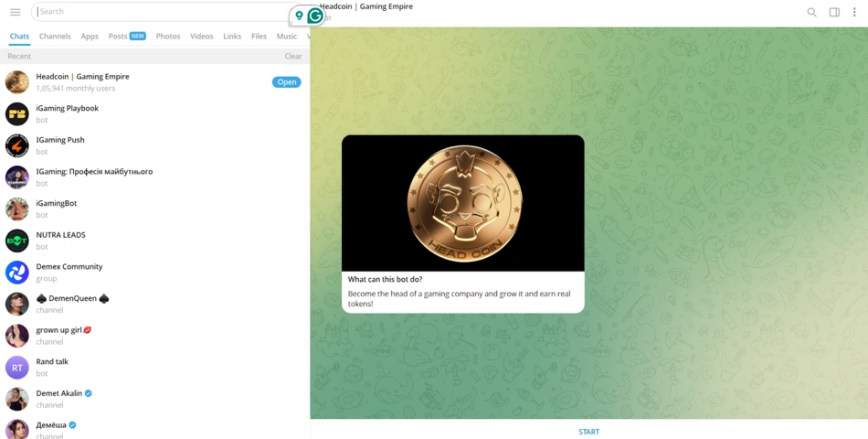Select the Demet Akalin channel row
The image size is (868, 439).
tap(154, 399)
